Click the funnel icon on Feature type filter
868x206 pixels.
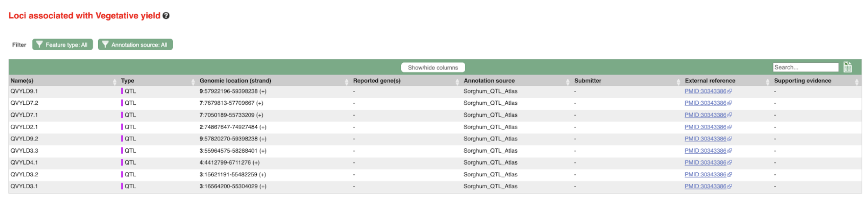pyautogui.click(x=39, y=44)
